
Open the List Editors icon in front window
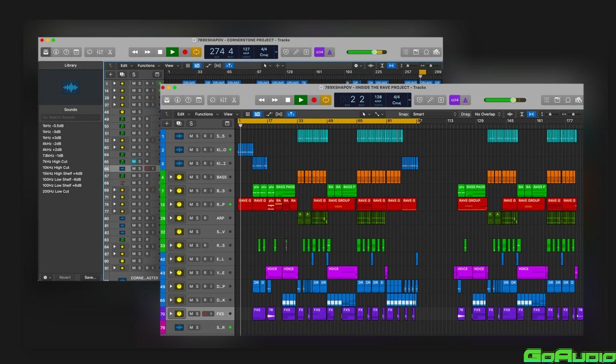click(x=547, y=100)
